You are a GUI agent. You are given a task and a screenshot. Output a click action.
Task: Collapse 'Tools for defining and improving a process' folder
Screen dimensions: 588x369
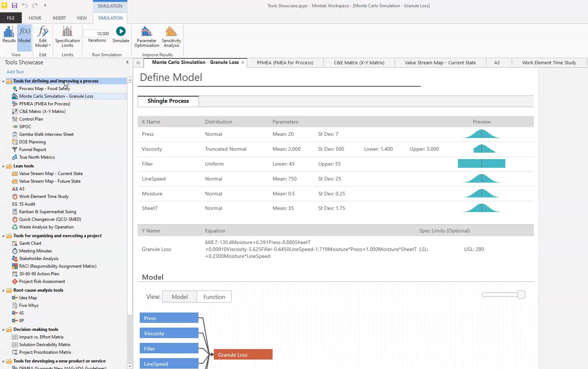tap(3, 81)
